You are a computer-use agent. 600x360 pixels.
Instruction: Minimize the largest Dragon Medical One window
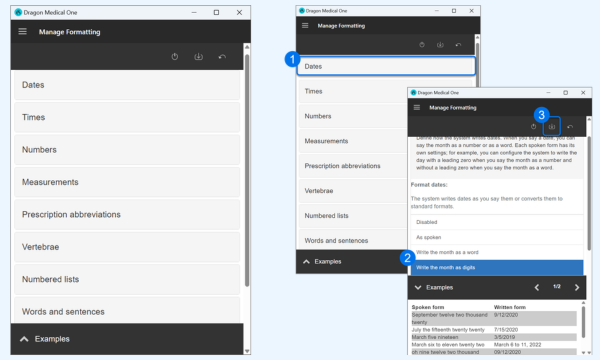(194, 12)
